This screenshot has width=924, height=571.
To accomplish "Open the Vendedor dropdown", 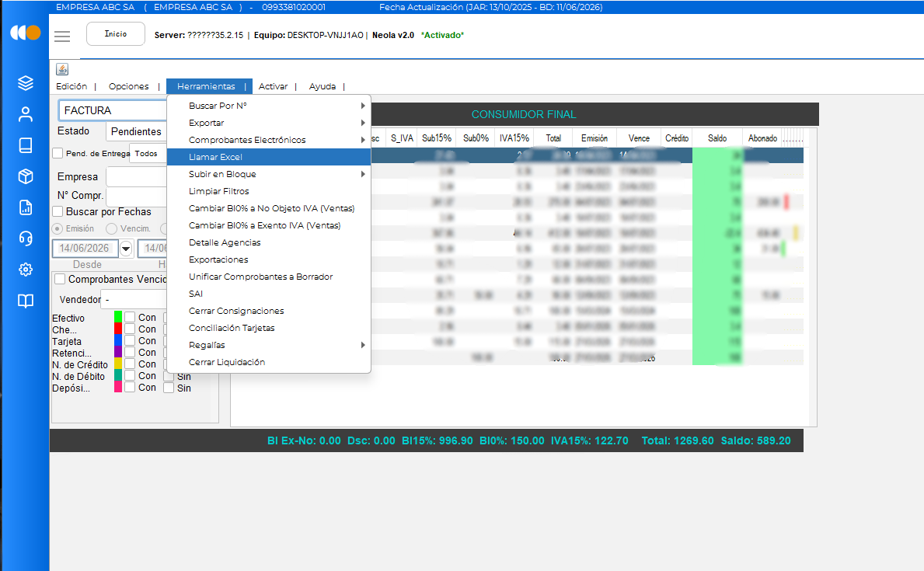I will pyautogui.click(x=134, y=299).
